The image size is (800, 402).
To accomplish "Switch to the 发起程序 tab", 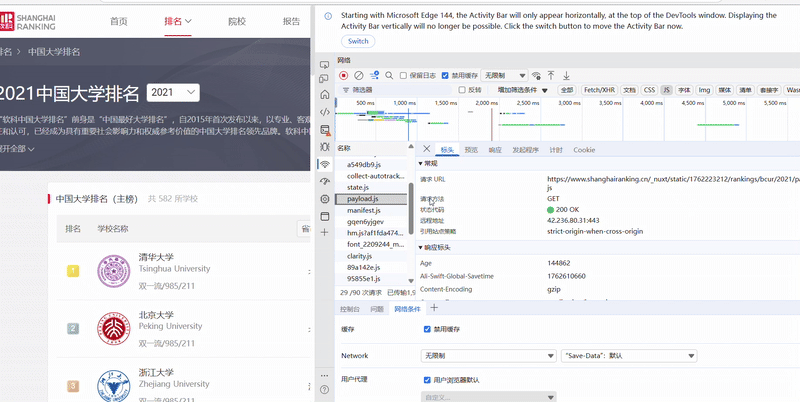I will click(x=526, y=150).
